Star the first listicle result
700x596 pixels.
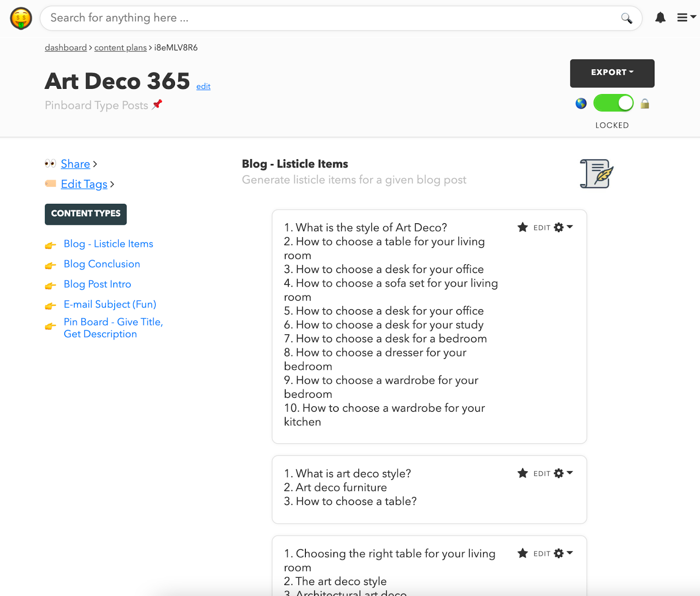pyautogui.click(x=522, y=227)
